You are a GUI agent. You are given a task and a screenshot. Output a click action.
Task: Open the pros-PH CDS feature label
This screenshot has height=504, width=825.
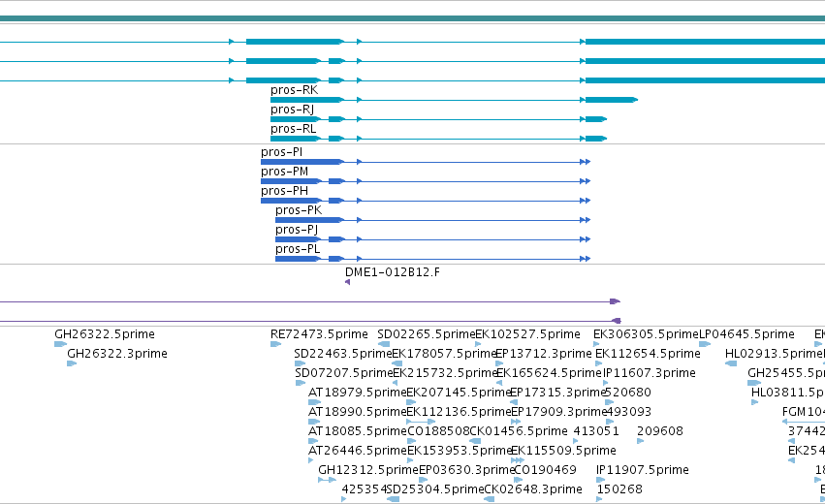click(x=284, y=191)
